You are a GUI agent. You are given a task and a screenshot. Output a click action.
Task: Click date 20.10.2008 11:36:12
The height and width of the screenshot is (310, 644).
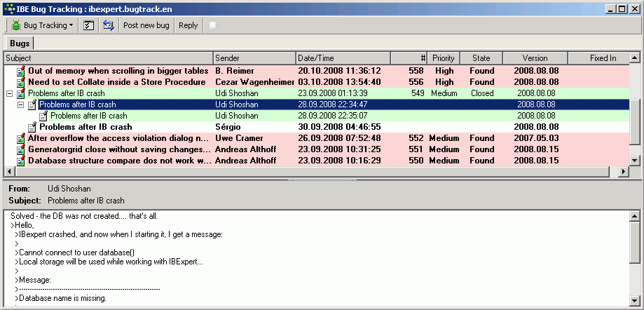(339, 71)
